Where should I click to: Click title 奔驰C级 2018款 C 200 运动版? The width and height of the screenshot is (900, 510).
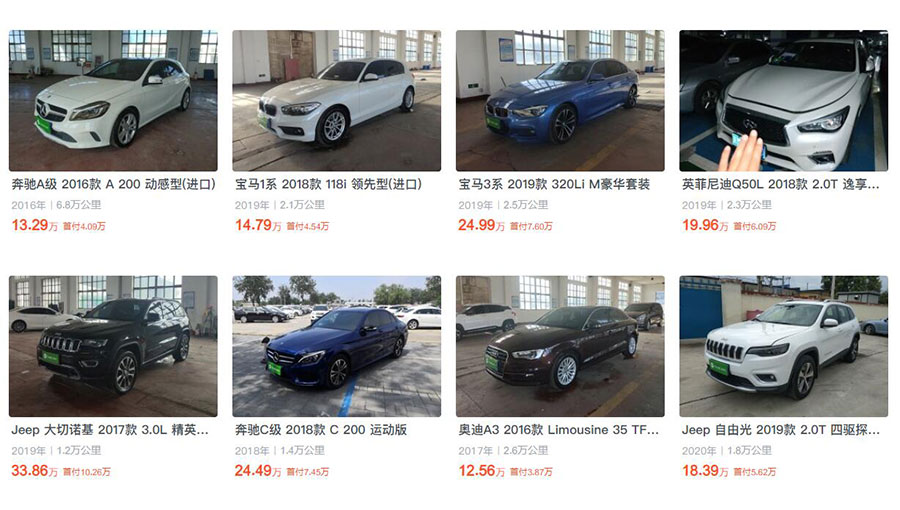pos(321,430)
